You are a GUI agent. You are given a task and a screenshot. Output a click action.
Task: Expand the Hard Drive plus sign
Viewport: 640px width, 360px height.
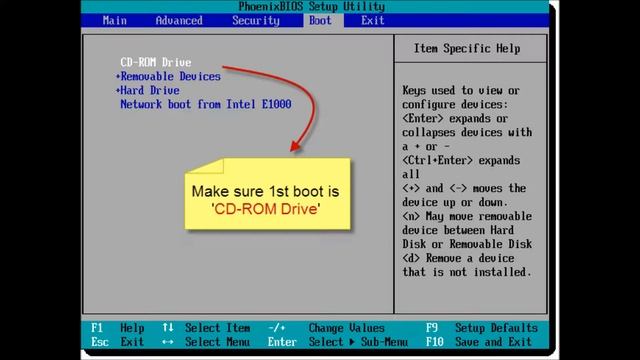(118, 90)
